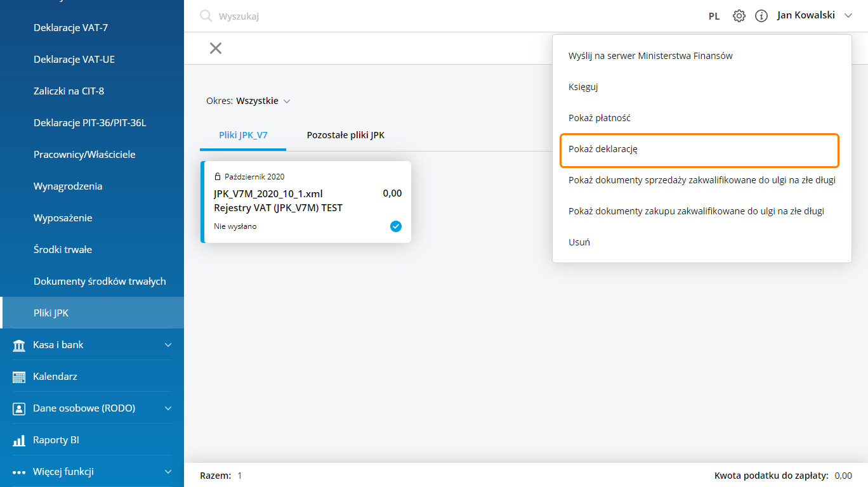Image resolution: width=868 pixels, height=487 pixels.
Task: Click the Dane osobowe (RODO) person icon
Action: [19, 408]
